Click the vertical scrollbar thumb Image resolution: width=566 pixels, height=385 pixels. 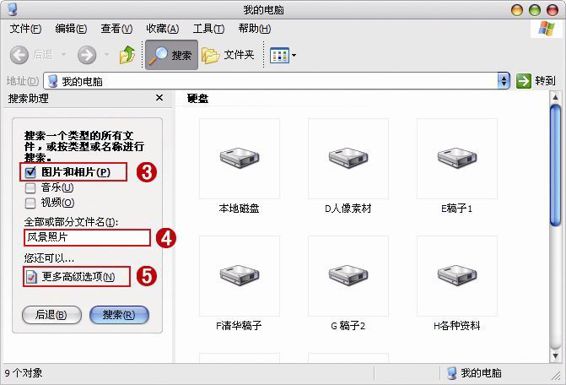click(x=555, y=165)
